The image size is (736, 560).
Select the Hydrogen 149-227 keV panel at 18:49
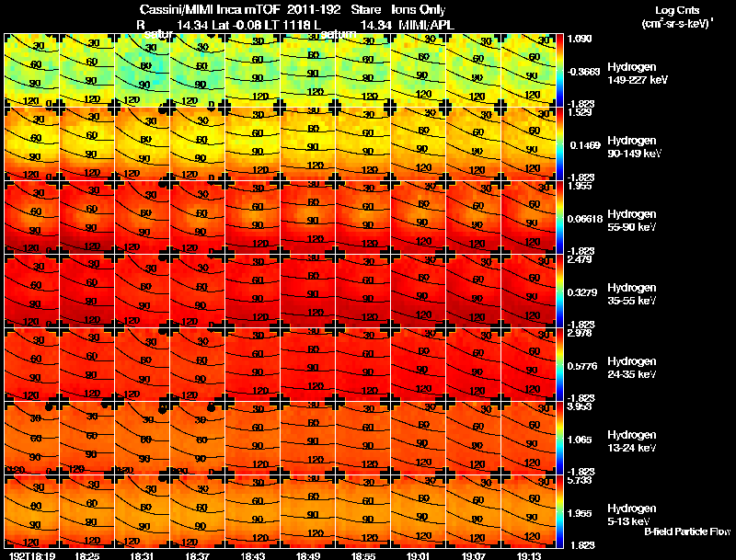pyautogui.click(x=308, y=70)
